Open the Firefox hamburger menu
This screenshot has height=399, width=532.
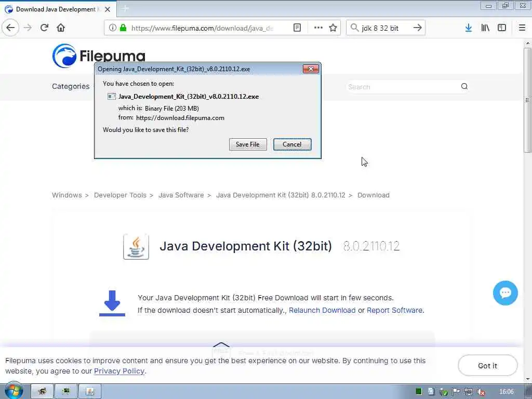pos(522,28)
